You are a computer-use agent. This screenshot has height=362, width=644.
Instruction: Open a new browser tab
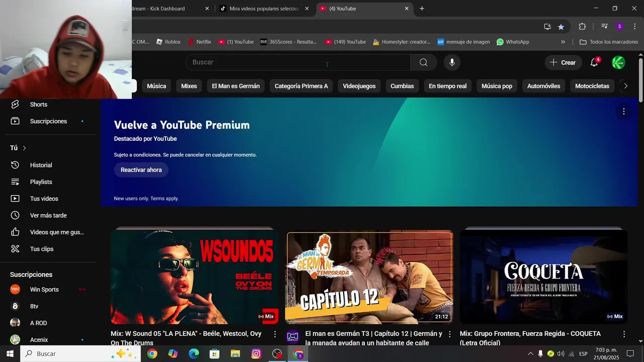[422, 9]
